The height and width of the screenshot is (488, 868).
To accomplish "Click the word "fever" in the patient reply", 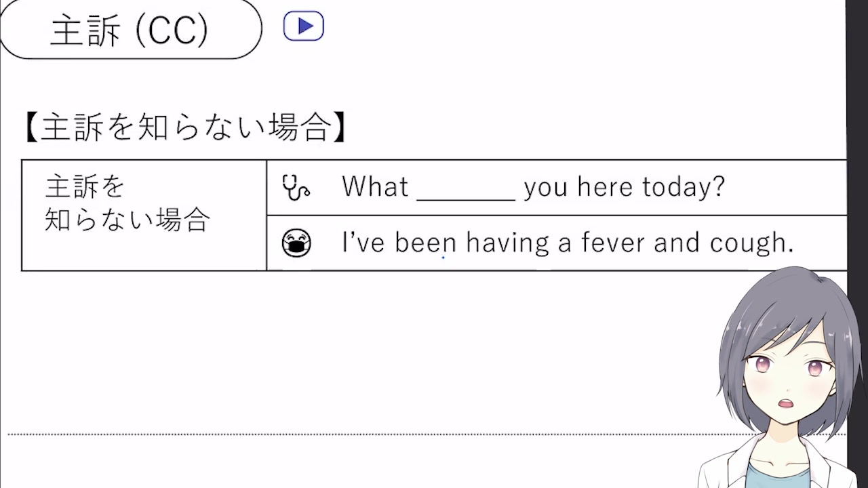I will (x=613, y=243).
